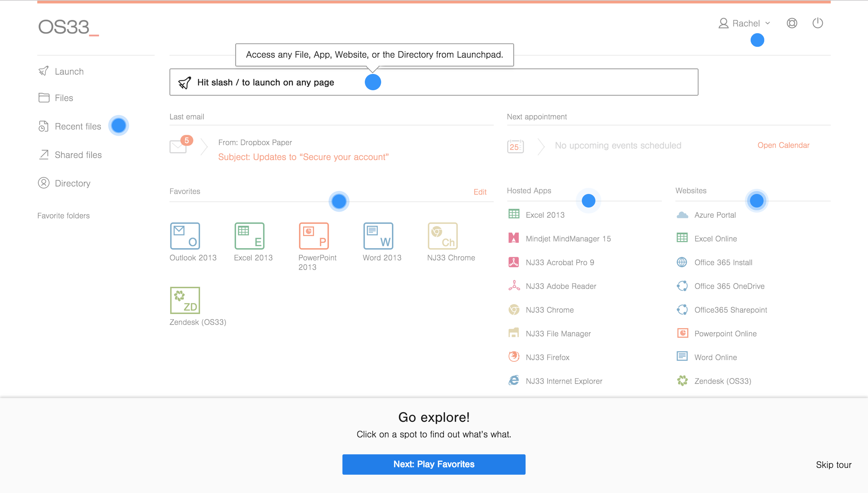The image size is (868, 493).
Task: Launch the Excel 2013 favorite tile
Action: (x=249, y=236)
